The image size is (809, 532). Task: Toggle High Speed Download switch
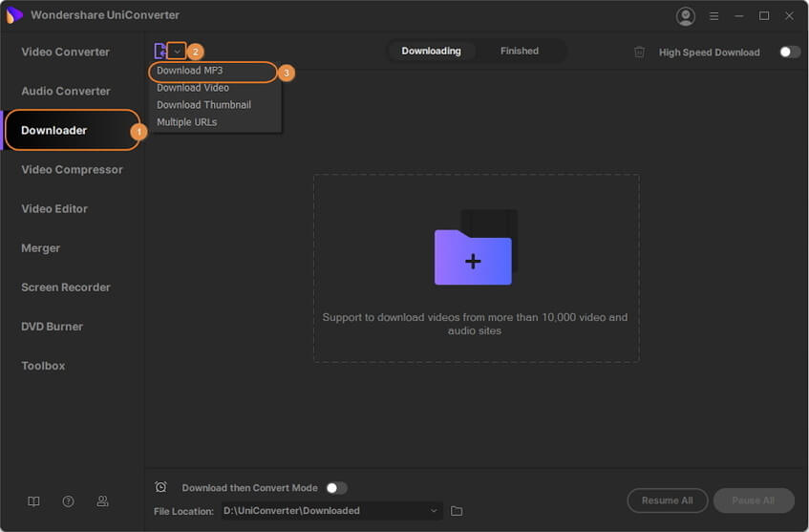(x=790, y=53)
